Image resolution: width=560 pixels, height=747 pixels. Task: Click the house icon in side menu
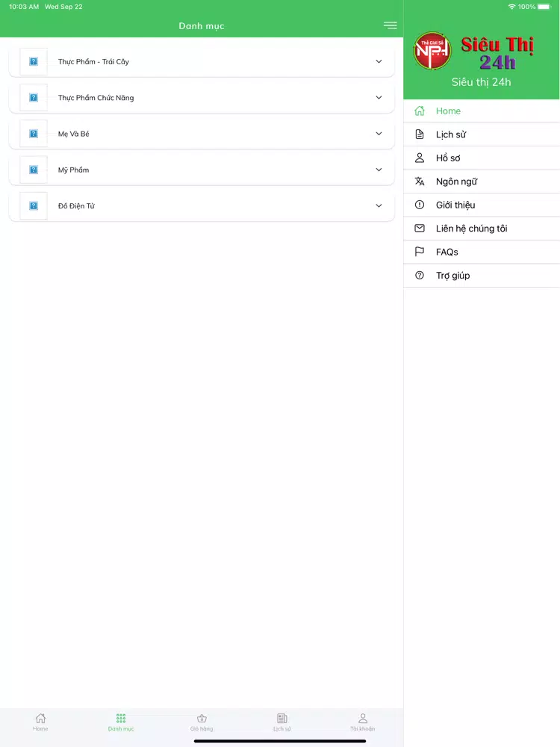[420, 111]
